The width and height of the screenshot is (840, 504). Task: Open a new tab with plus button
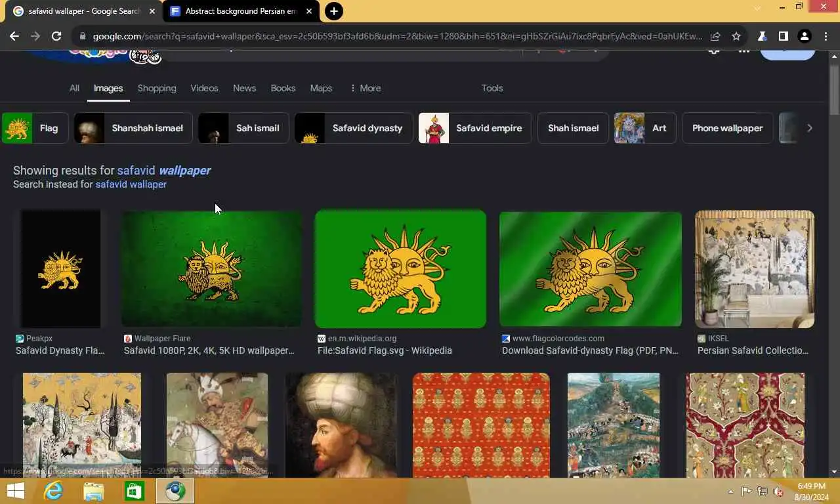(333, 11)
